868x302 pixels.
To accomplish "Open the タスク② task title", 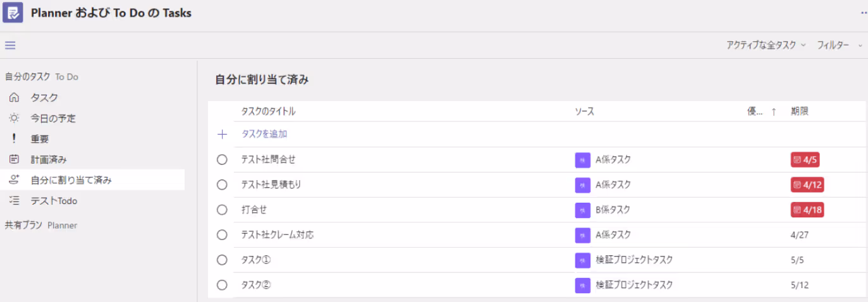I will point(256,285).
